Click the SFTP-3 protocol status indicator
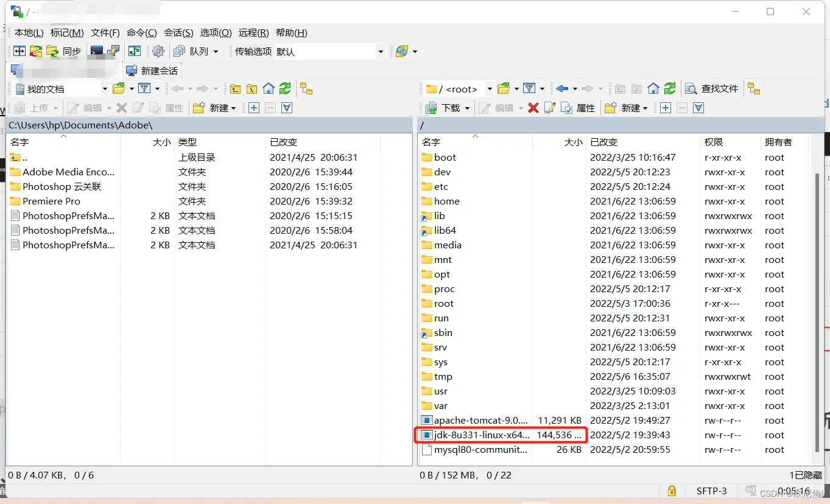This screenshot has height=504, width=830. (711, 491)
